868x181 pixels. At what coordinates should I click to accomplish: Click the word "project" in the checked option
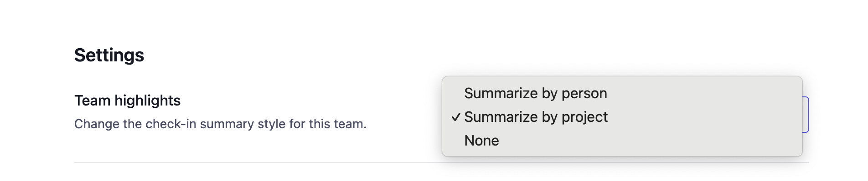click(x=584, y=117)
